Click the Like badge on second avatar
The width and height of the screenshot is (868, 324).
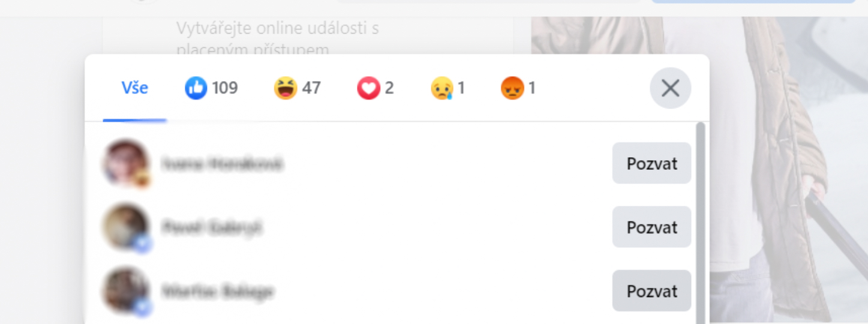tap(143, 244)
